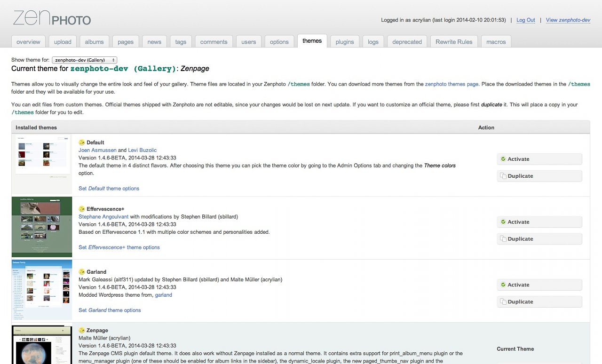
Task: Click the yellow icon beside the Zenpage theme name
Action: click(x=82, y=330)
